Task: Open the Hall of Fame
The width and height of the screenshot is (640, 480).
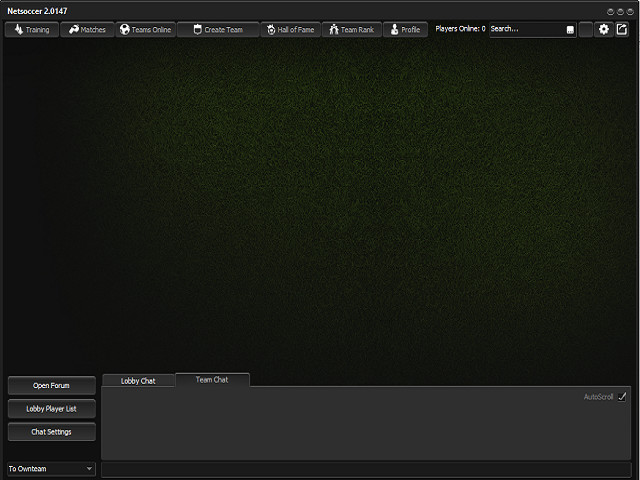Action: (x=290, y=30)
